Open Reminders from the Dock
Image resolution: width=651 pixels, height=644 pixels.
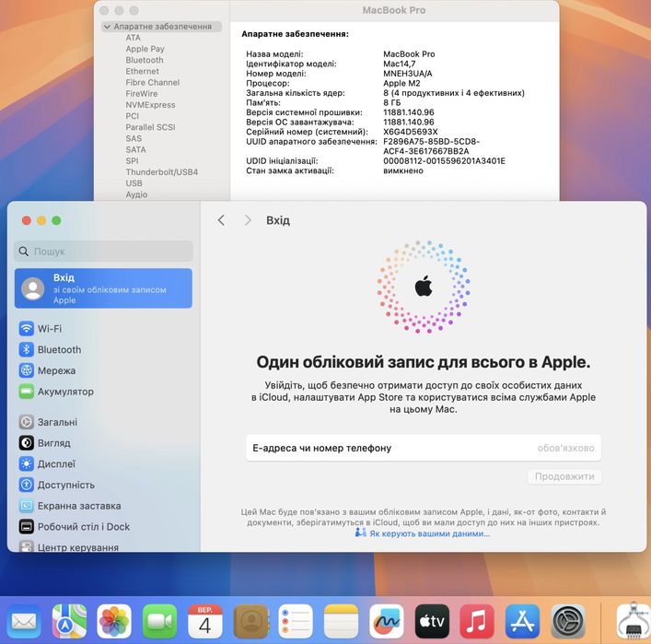[x=296, y=621]
